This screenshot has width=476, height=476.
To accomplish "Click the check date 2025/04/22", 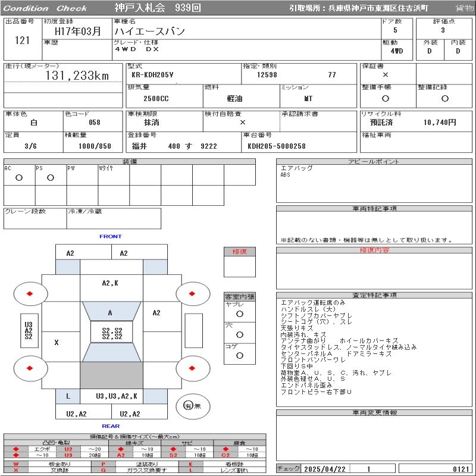I will (325, 469).
